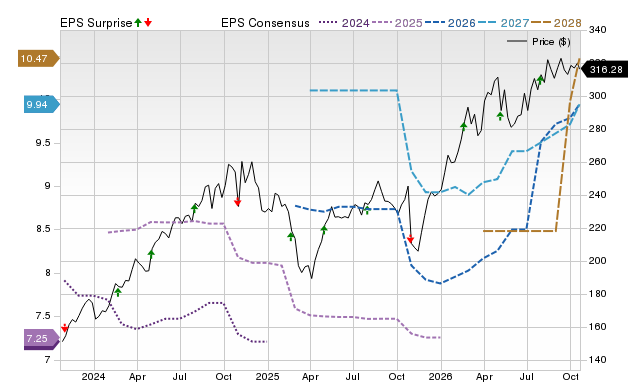
Task: Click the 8.5 label on the EPS axis
Action: (43, 229)
